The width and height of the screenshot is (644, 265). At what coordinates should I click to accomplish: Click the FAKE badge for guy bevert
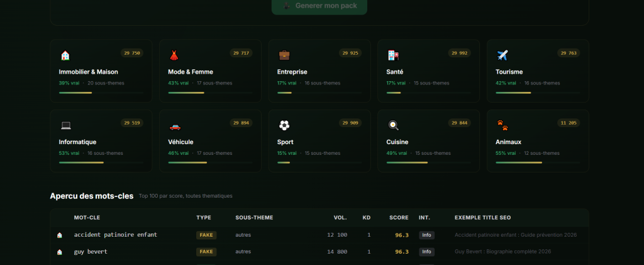click(206, 251)
